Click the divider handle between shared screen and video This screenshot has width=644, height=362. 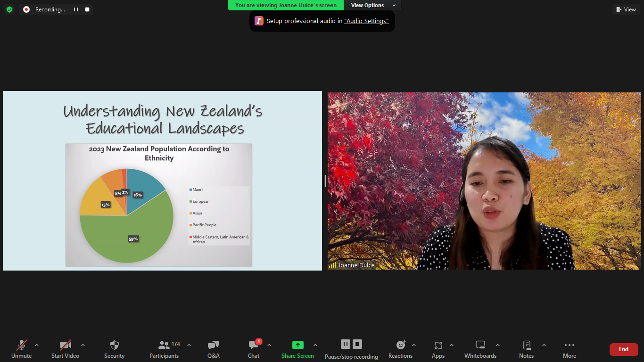coord(325,181)
